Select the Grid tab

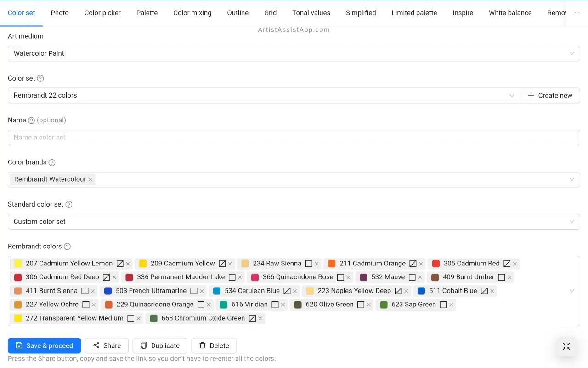271,13
